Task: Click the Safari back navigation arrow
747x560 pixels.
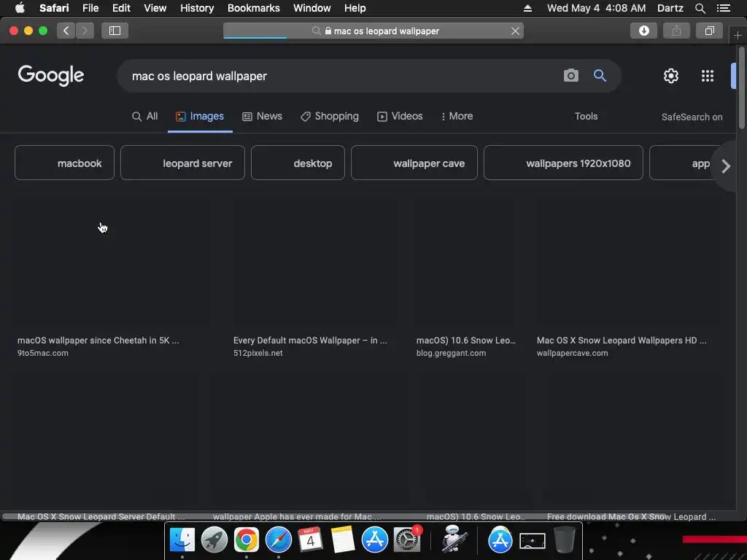Action: point(66,31)
